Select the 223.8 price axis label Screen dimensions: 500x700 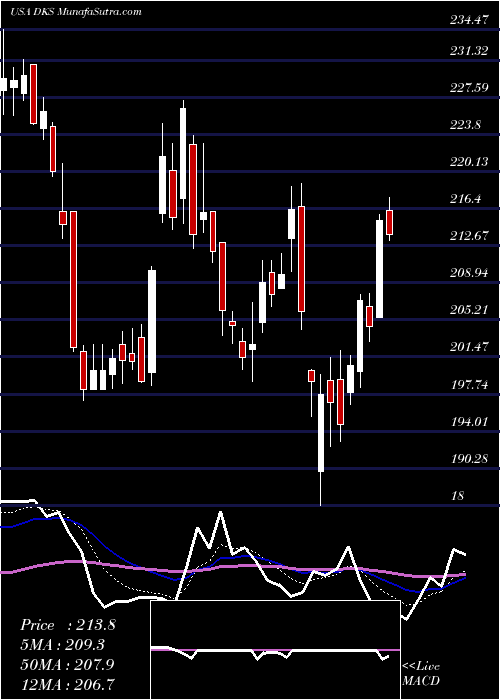(465, 125)
